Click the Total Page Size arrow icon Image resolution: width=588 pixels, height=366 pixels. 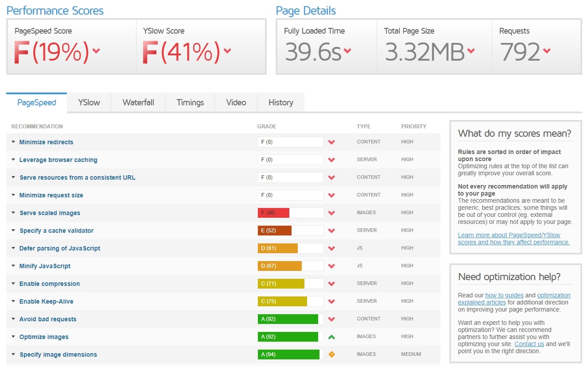[471, 50]
